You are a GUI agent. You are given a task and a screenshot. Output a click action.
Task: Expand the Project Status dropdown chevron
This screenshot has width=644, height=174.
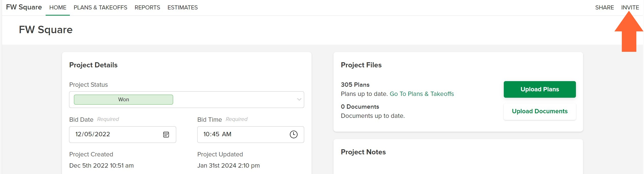299,100
